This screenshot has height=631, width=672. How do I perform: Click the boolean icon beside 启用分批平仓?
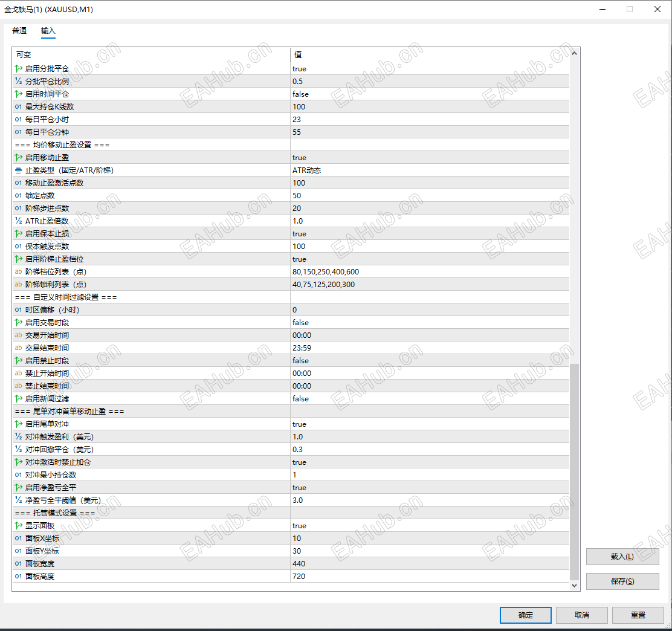coord(18,68)
